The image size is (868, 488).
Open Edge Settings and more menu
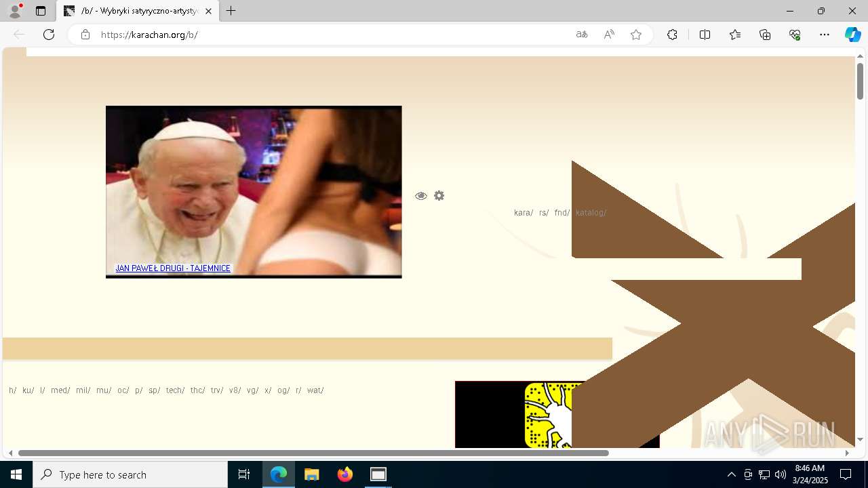click(825, 35)
